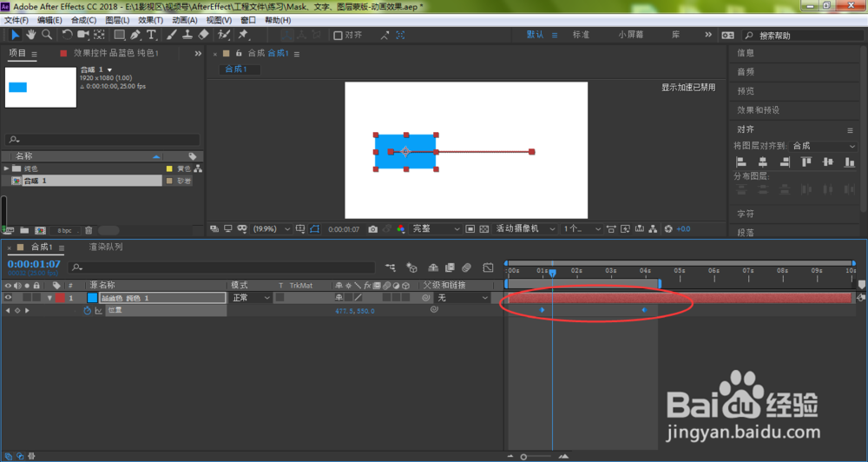The image size is (868, 462).
Task: Open the 1个 view layout dropdown
Action: pos(582,229)
